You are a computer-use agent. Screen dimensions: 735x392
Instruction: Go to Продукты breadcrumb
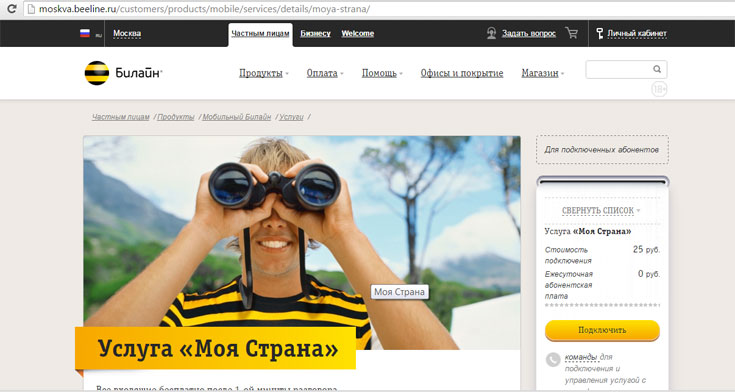[x=176, y=117]
